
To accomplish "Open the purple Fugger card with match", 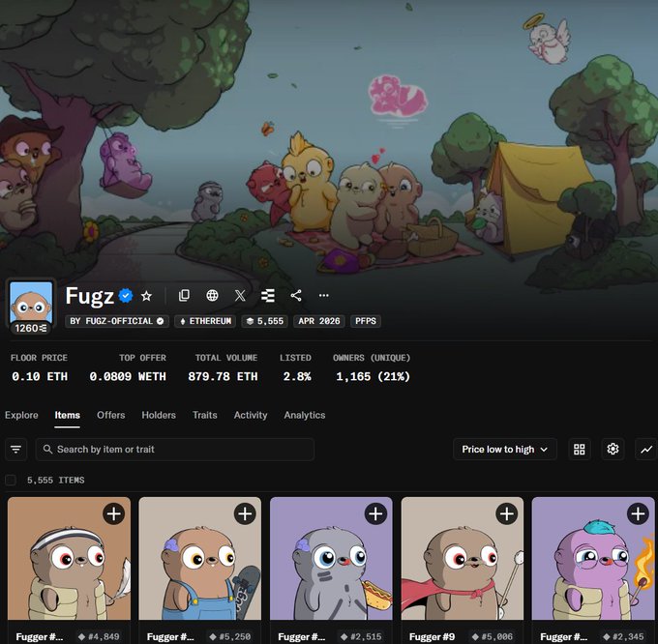I will click(x=593, y=559).
